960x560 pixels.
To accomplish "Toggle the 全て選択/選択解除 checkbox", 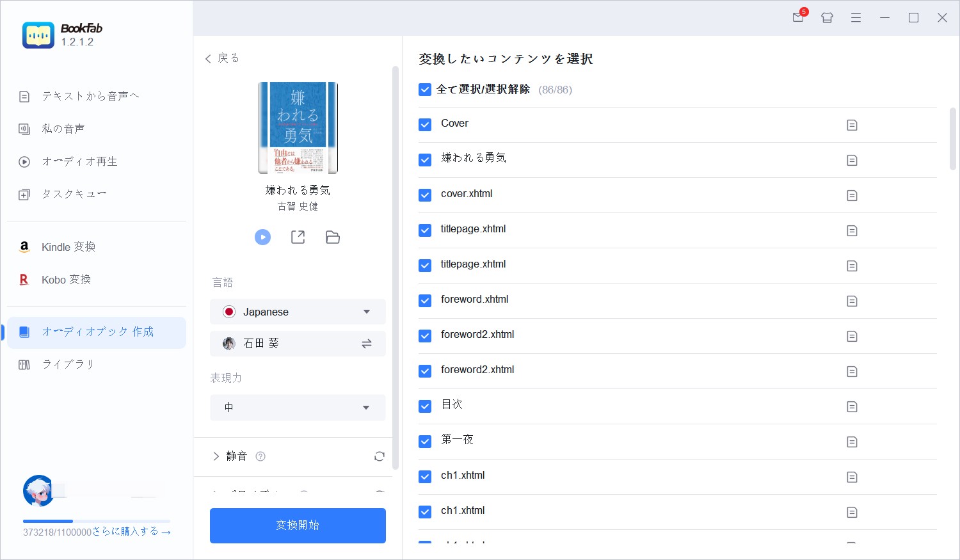I will tap(425, 90).
